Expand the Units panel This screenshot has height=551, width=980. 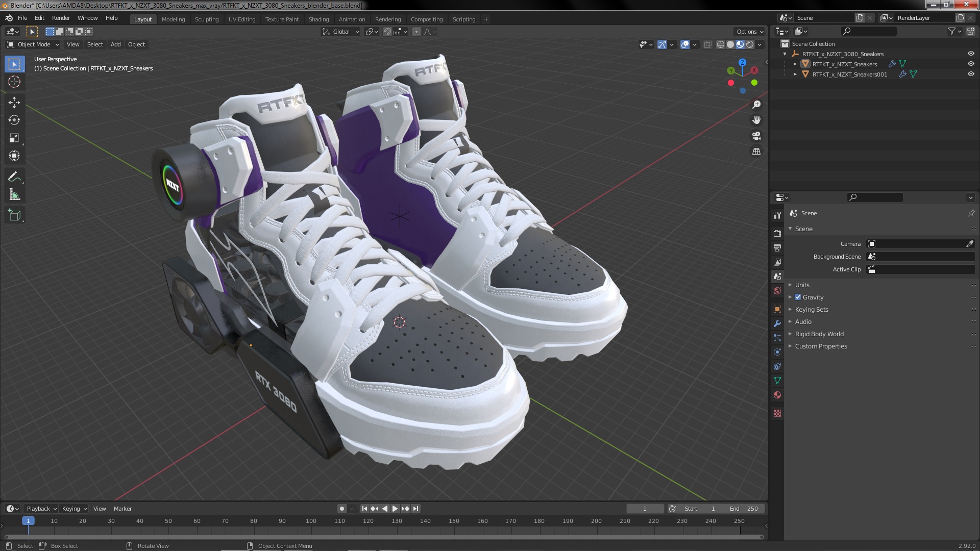click(x=802, y=285)
